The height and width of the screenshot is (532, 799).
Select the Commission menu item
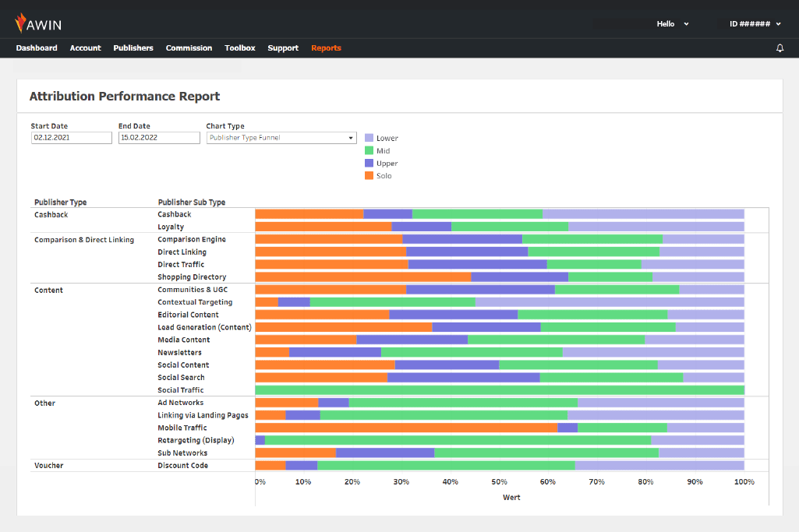[189, 48]
